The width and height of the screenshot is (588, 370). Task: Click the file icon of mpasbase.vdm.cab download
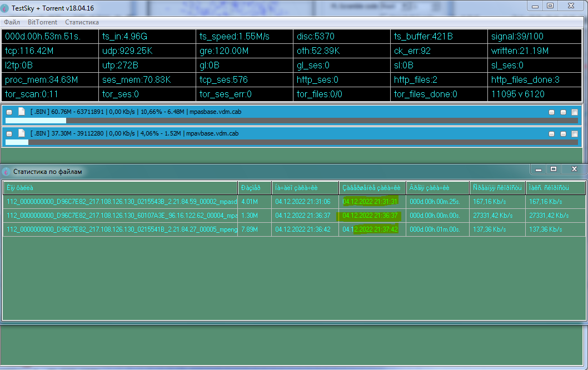(22, 111)
